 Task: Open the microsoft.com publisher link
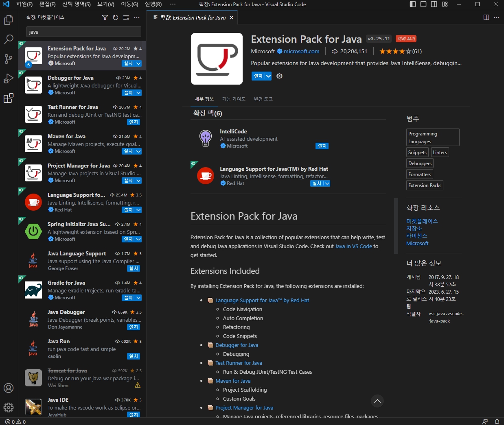(x=301, y=51)
